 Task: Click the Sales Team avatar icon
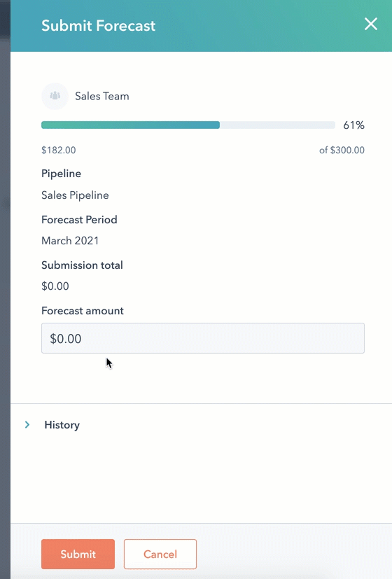pos(55,96)
